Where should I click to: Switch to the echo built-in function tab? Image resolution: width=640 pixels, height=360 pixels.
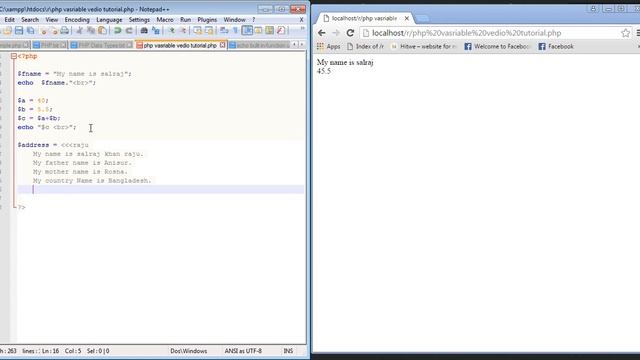pos(259,45)
